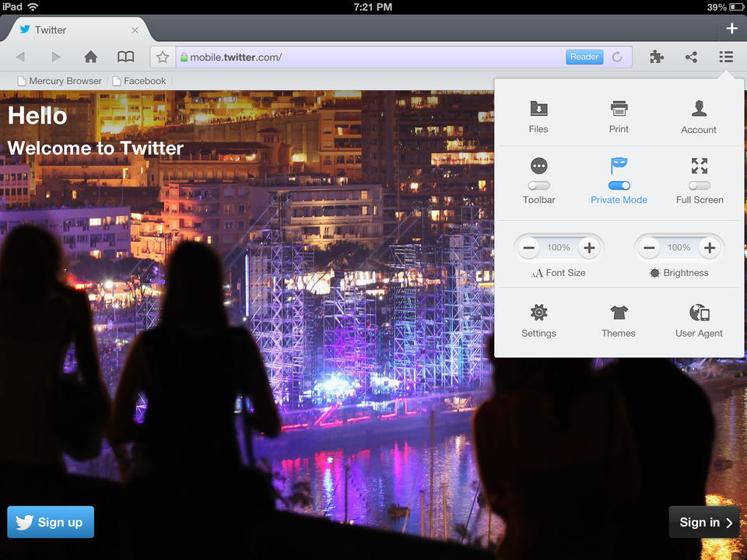Tap the Font Size label

coord(566,273)
